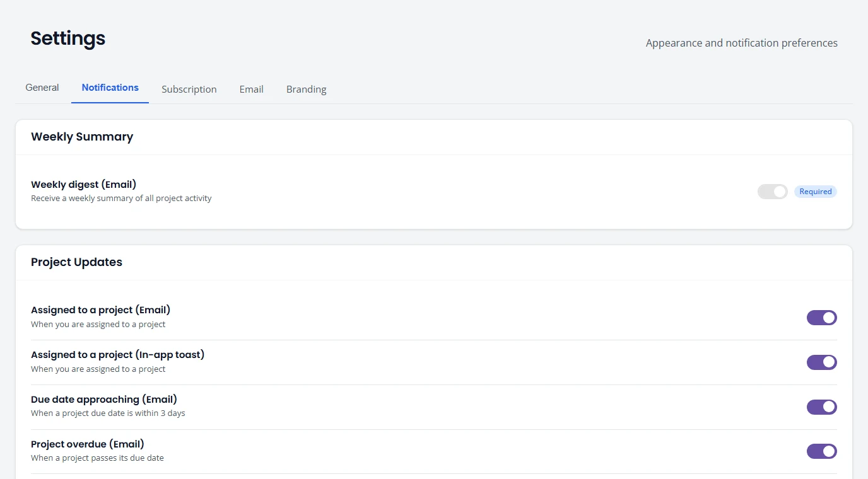Click the Due date approaching (Email) label
Screen dimensions: 868x479
click(104, 400)
